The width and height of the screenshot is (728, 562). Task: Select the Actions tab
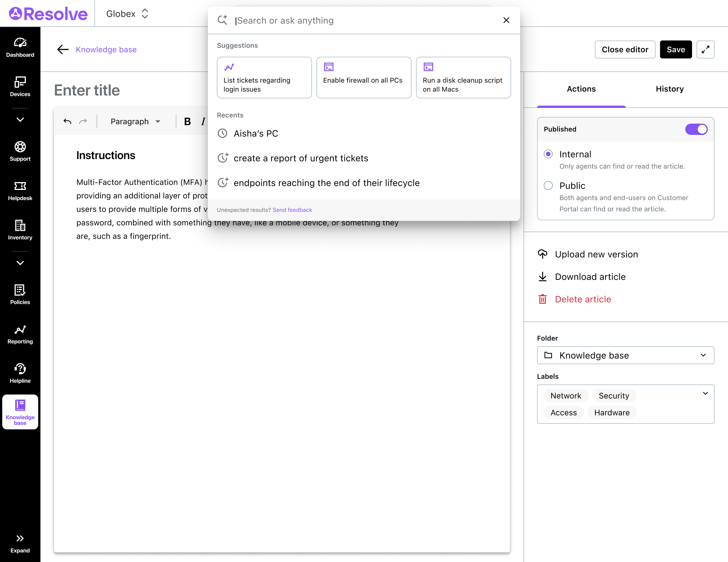(581, 89)
